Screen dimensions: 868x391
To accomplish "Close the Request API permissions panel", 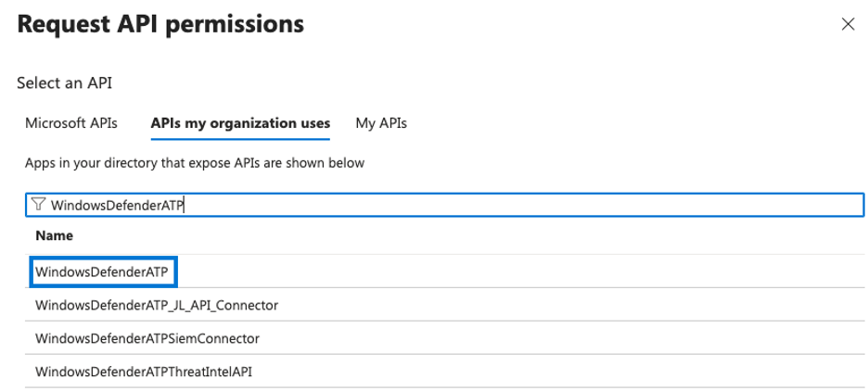I will click(848, 24).
